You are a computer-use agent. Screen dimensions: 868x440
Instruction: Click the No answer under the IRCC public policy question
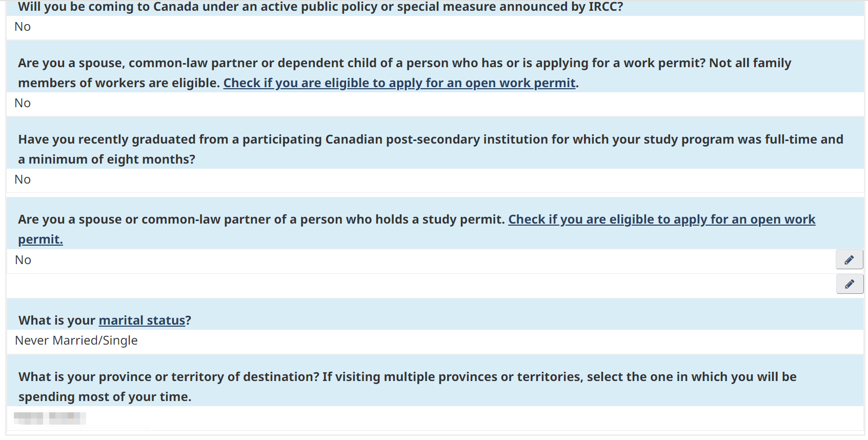pos(23,27)
